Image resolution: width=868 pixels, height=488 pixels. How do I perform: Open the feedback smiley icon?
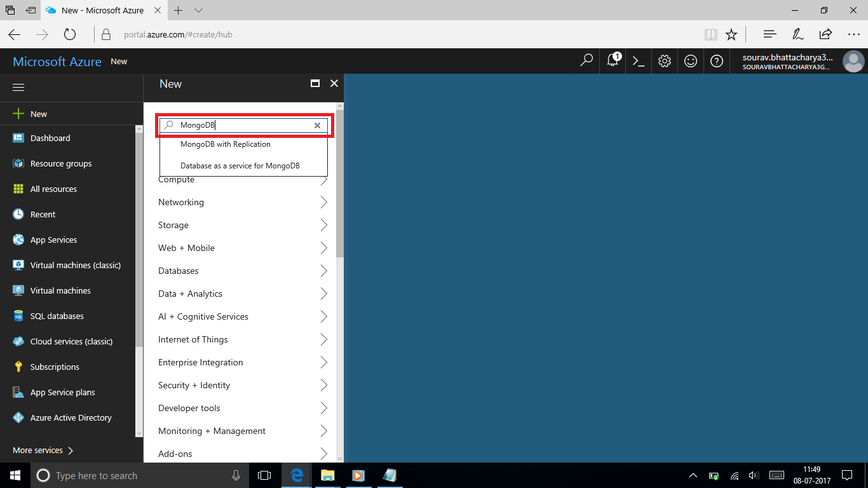pos(691,60)
